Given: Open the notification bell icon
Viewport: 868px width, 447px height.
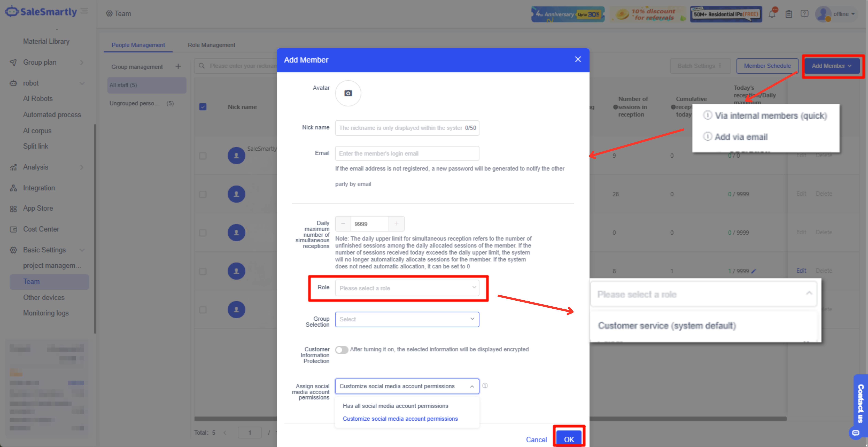Looking at the screenshot, I should pos(772,14).
